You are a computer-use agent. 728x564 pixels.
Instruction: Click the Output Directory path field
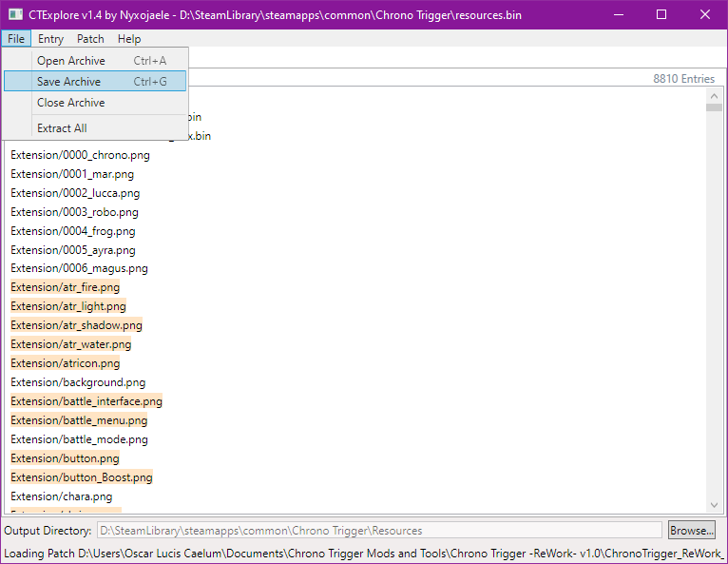[379, 530]
